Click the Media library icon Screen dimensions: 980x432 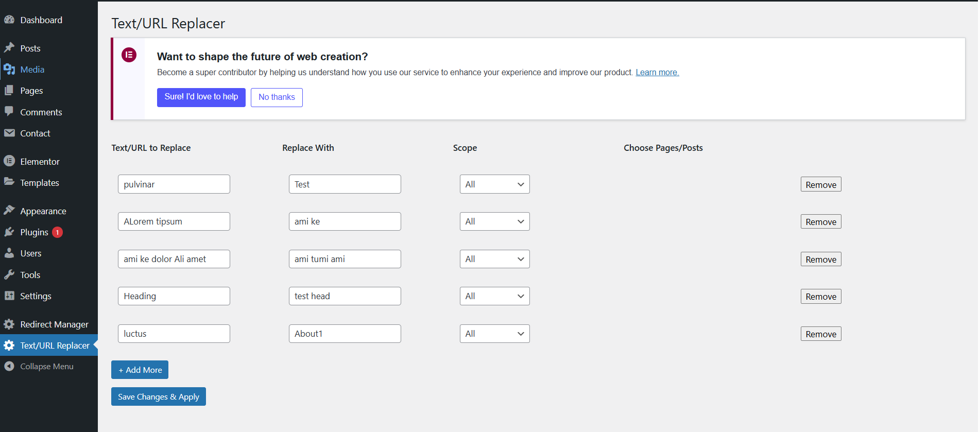[9, 70]
